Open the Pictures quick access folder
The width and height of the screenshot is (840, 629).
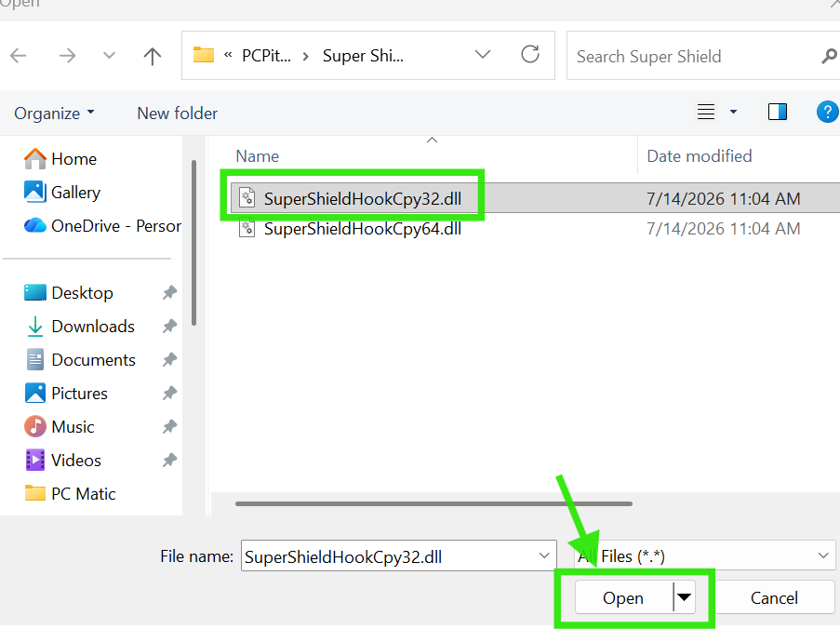[66, 393]
